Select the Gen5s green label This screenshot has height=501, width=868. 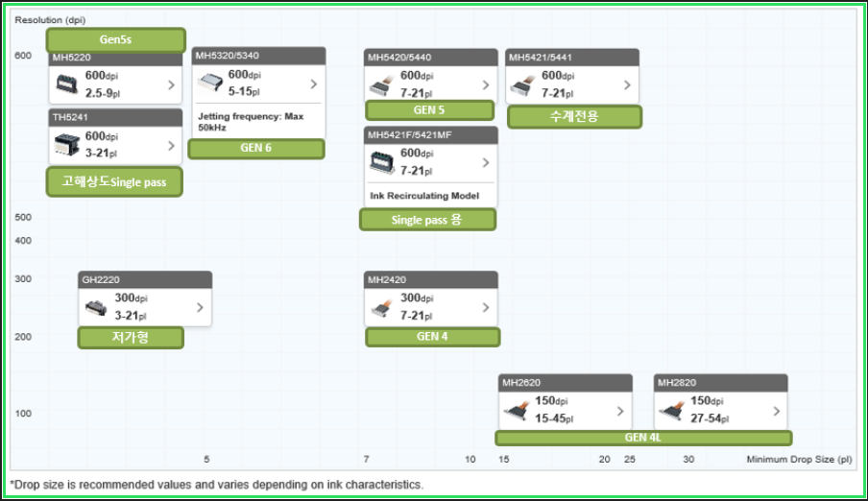116,39
